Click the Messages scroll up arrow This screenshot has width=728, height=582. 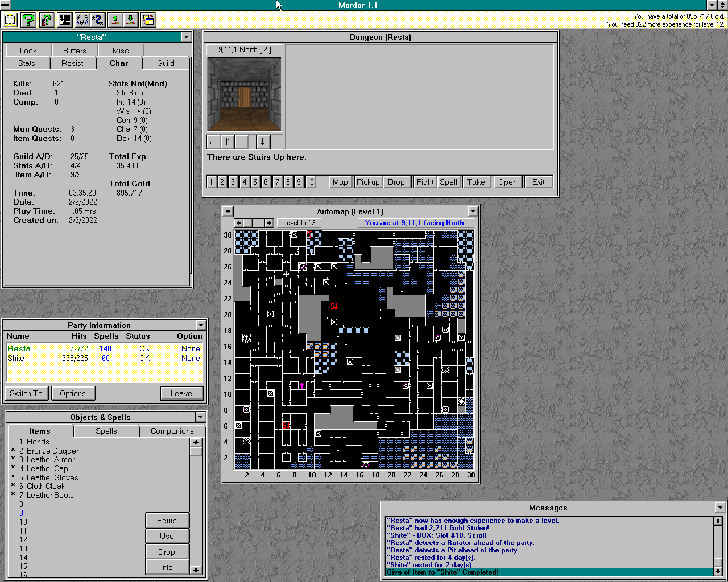718,521
